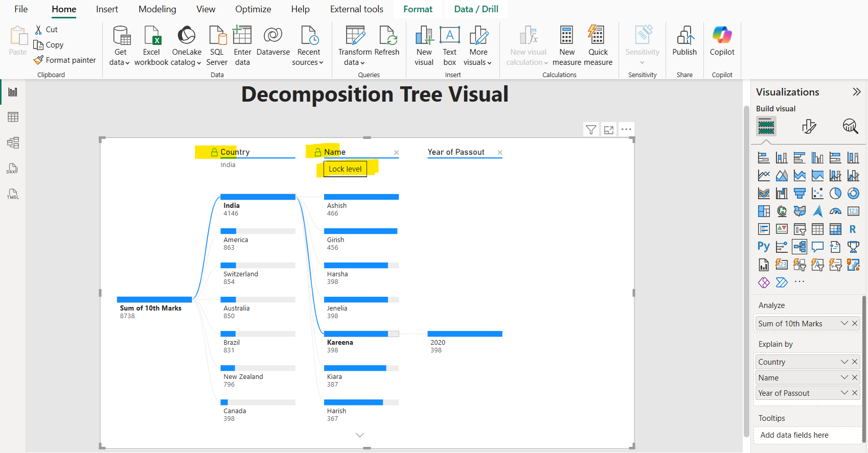Remove the Year of Passout level
Screen dimensions: 868x453
tap(500, 152)
